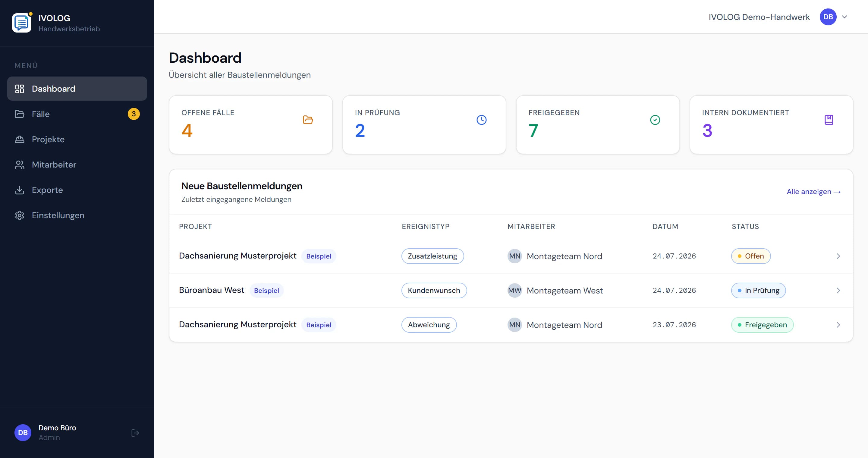Click the bookmark icon in Intern Dokumentiert card
Screen dimensions: 868x458
[829, 120]
